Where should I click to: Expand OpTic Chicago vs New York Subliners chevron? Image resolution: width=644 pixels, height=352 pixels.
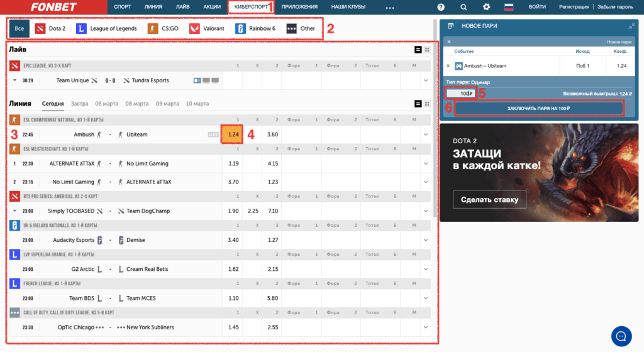click(x=426, y=327)
